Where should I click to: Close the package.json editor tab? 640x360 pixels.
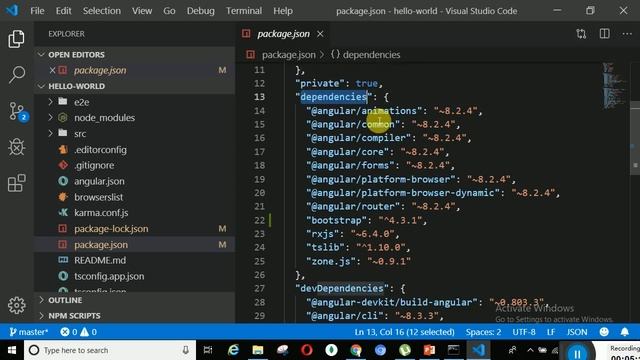click(320, 34)
